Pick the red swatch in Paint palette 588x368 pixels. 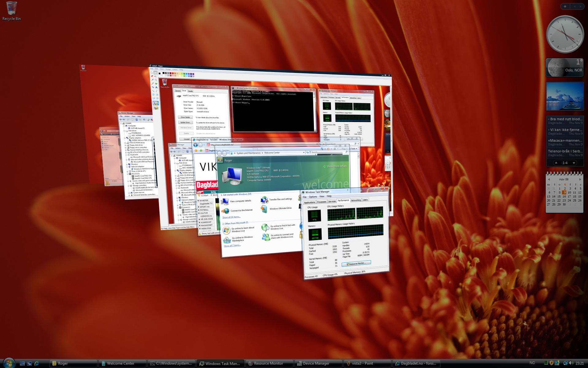[x=172, y=74]
